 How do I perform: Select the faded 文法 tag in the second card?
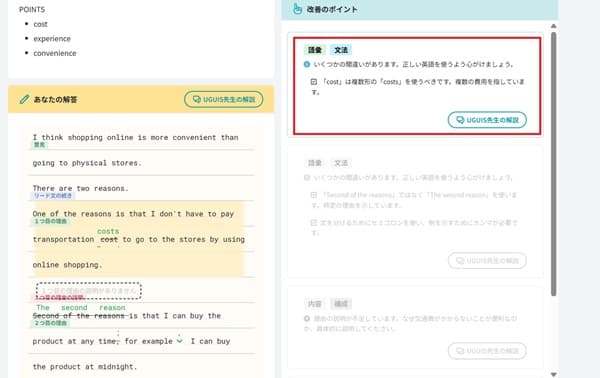[x=341, y=163]
